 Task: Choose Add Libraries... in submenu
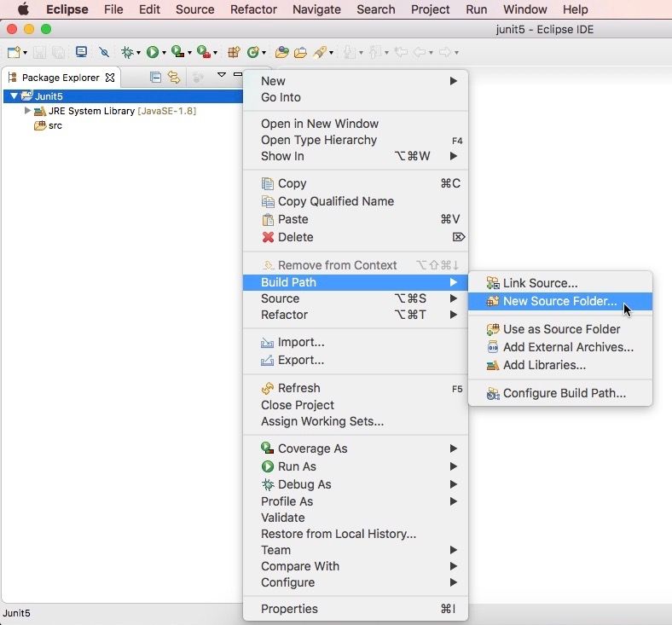[x=560, y=365]
